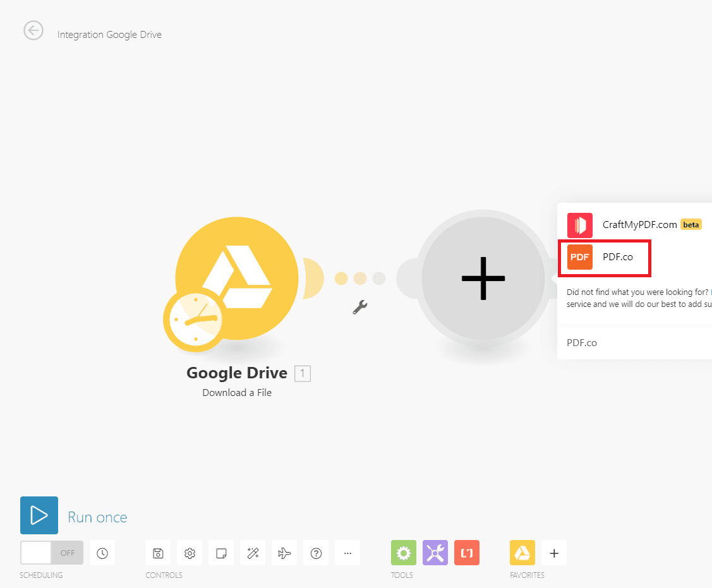Image resolution: width=712 pixels, height=588 pixels.
Task: Add a new favorite with the plus button
Action: 554,553
